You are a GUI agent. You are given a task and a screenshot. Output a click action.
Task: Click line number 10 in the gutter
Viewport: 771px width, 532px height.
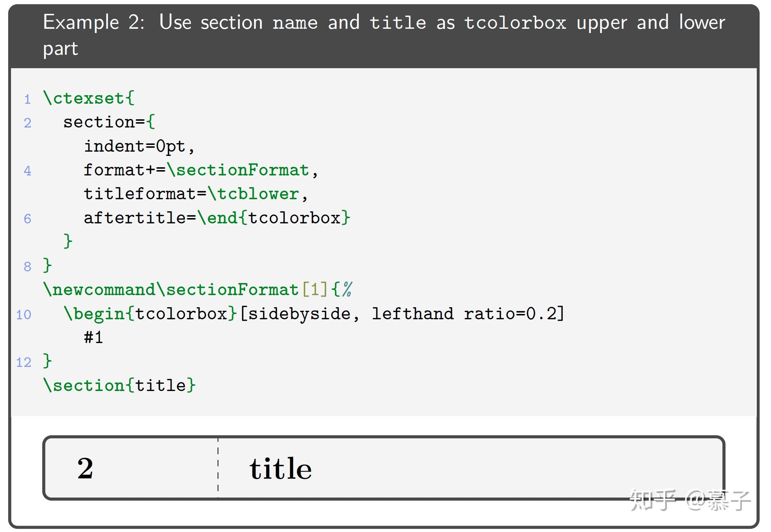(x=24, y=315)
